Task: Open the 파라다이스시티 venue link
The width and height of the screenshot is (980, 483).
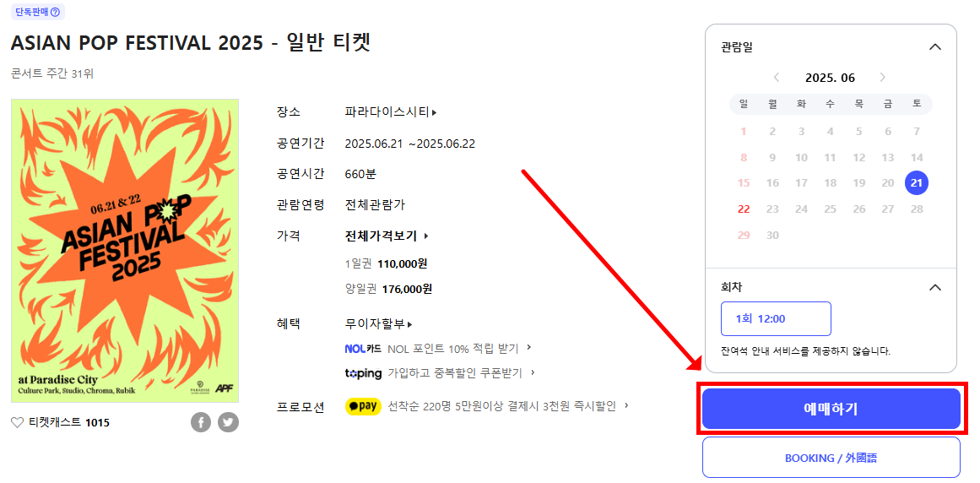Action: [x=391, y=112]
